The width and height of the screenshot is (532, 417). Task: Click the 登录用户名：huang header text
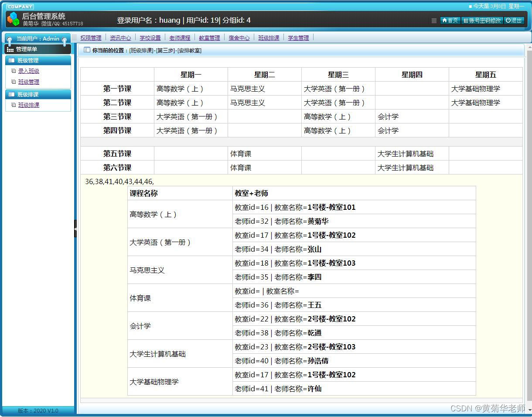(149, 20)
